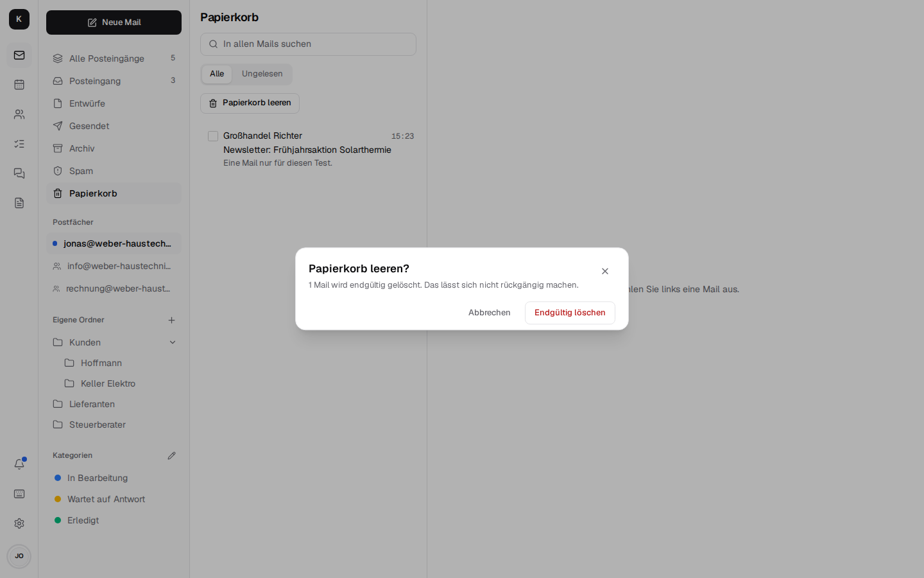Click the K workspace logo
The height and width of the screenshot is (578, 924).
[x=19, y=19]
